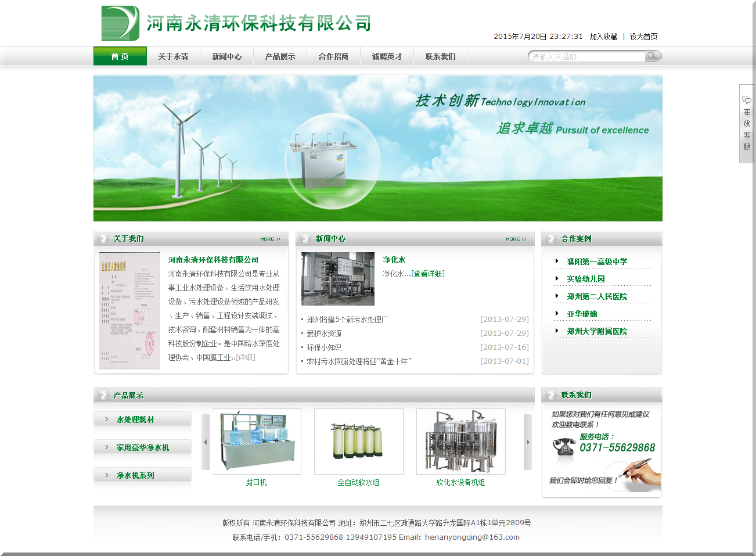The image size is (756, 556).
Task: Click the product ID search input field
Action: click(x=586, y=57)
